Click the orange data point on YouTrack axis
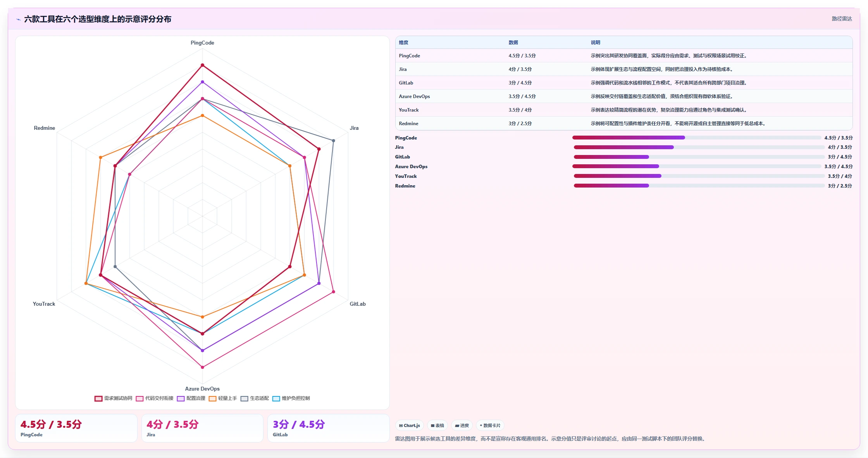Screen dimensions: 868x458 tap(86, 283)
